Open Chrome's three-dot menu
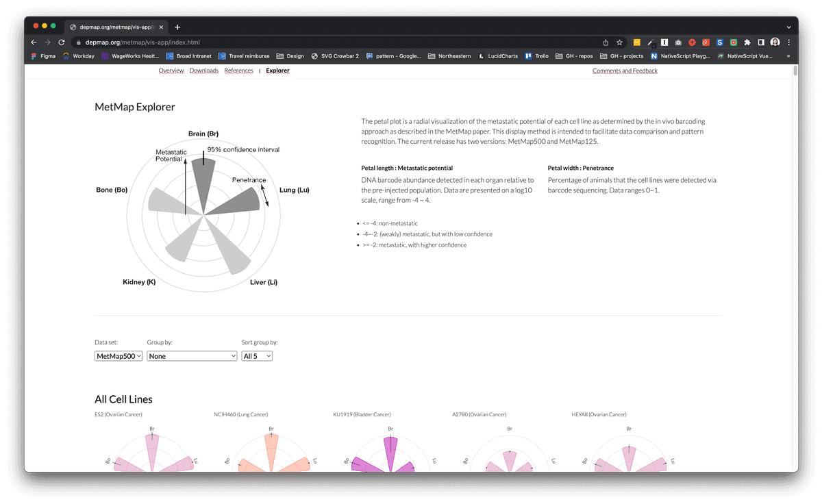The image size is (822, 504). click(788, 42)
